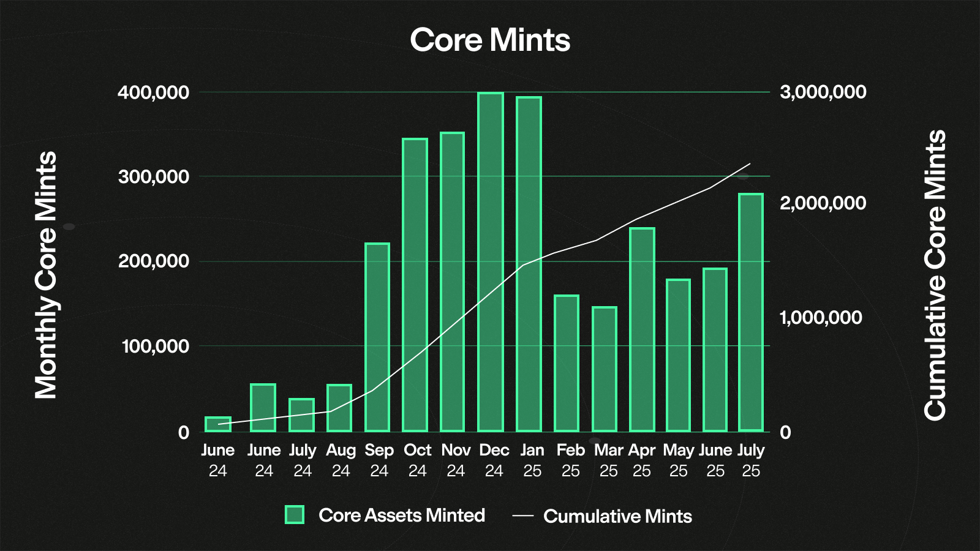
Task: Click the Nov 24 bar
Action: [453, 282]
